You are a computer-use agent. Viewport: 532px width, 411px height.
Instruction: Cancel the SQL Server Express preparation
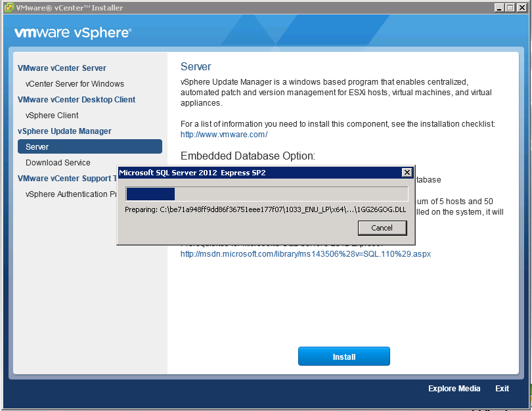click(382, 228)
